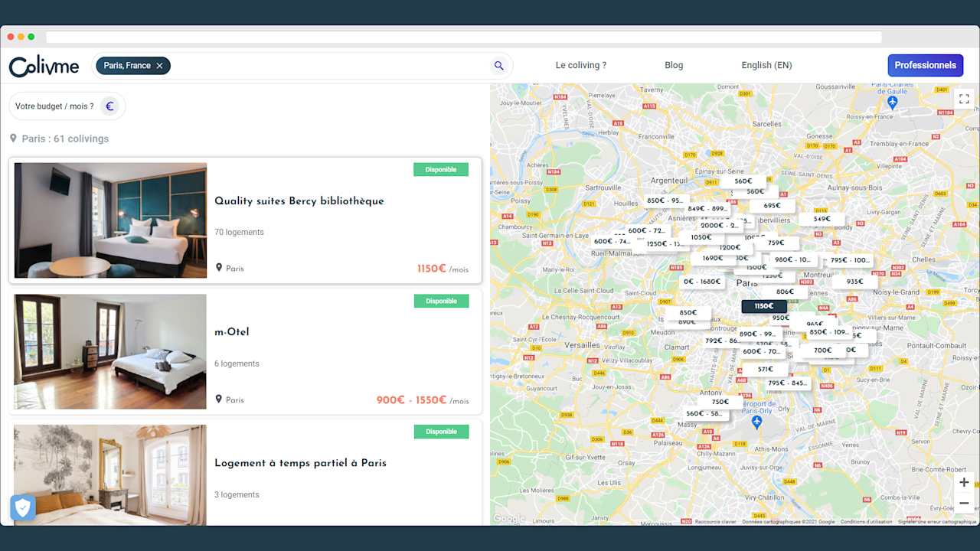Select the '849€ - 899…' map marker
The image size is (980, 551).
(707, 209)
